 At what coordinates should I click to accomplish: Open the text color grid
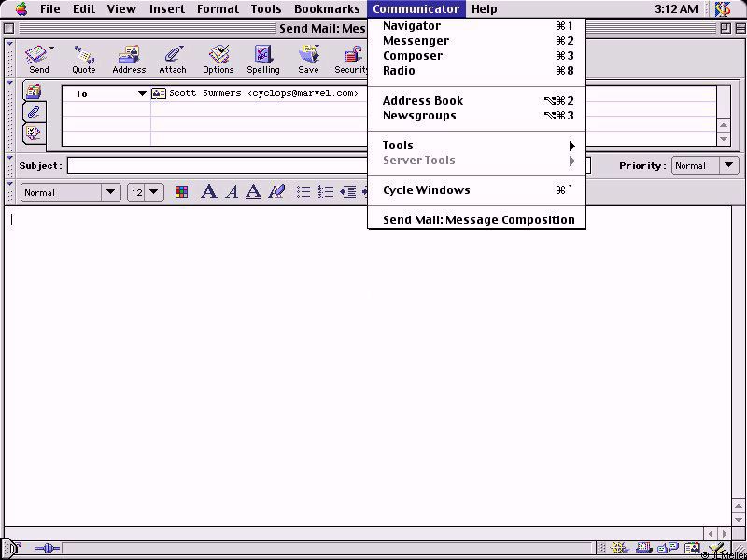(181, 192)
